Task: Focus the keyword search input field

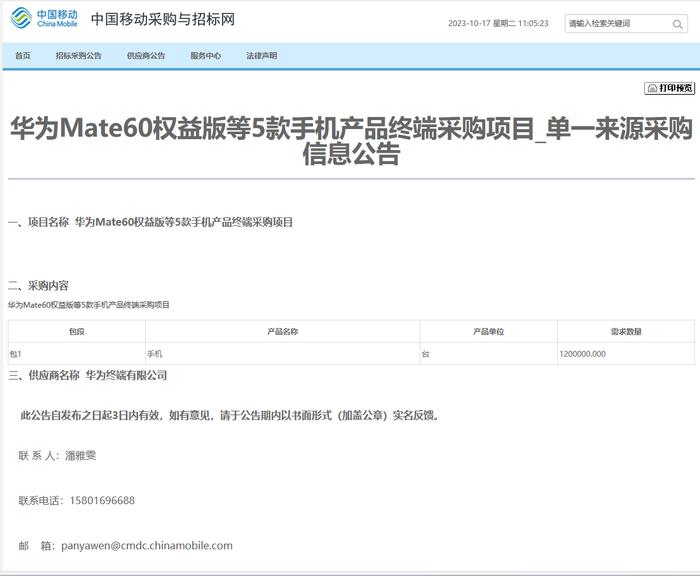Action: pos(625,24)
